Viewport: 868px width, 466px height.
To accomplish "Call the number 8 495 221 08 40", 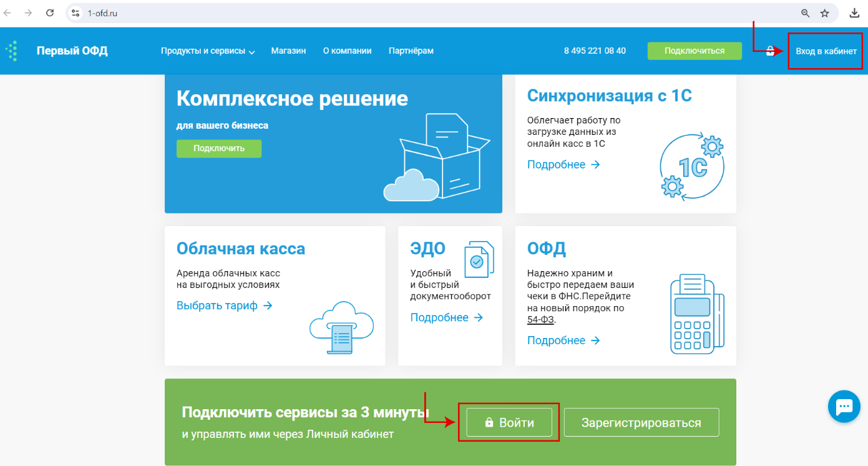I will coord(595,51).
